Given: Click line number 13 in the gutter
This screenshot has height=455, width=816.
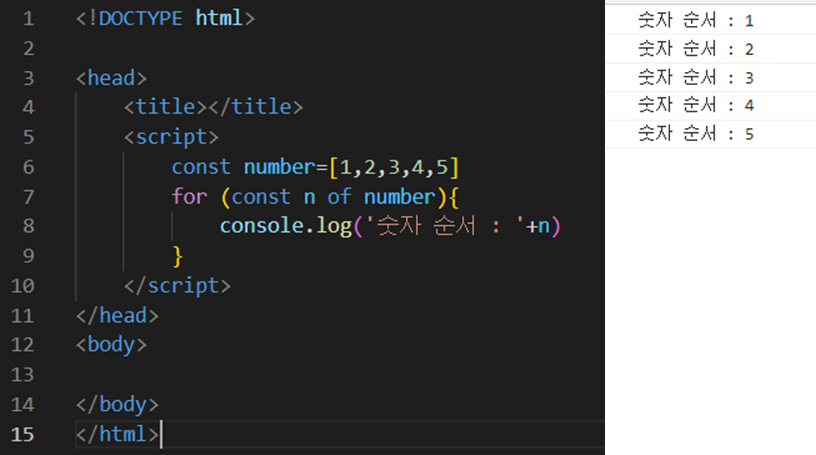Looking at the screenshot, I should [23, 374].
